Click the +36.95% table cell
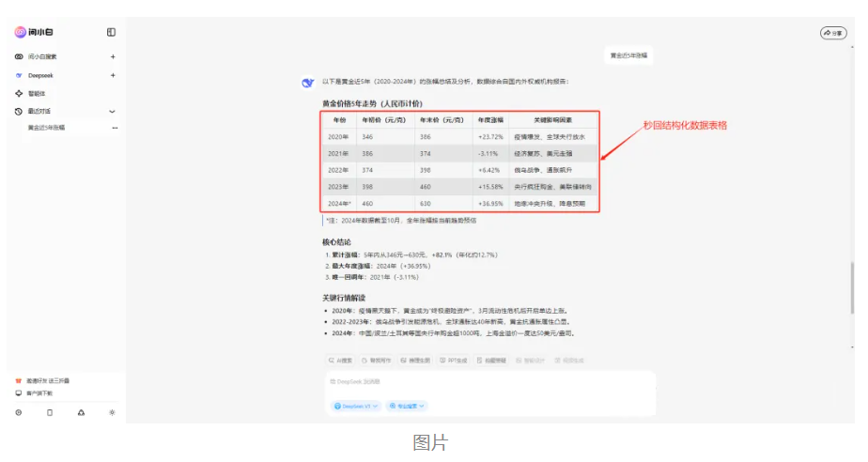The image size is (868, 462). (x=490, y=204)
